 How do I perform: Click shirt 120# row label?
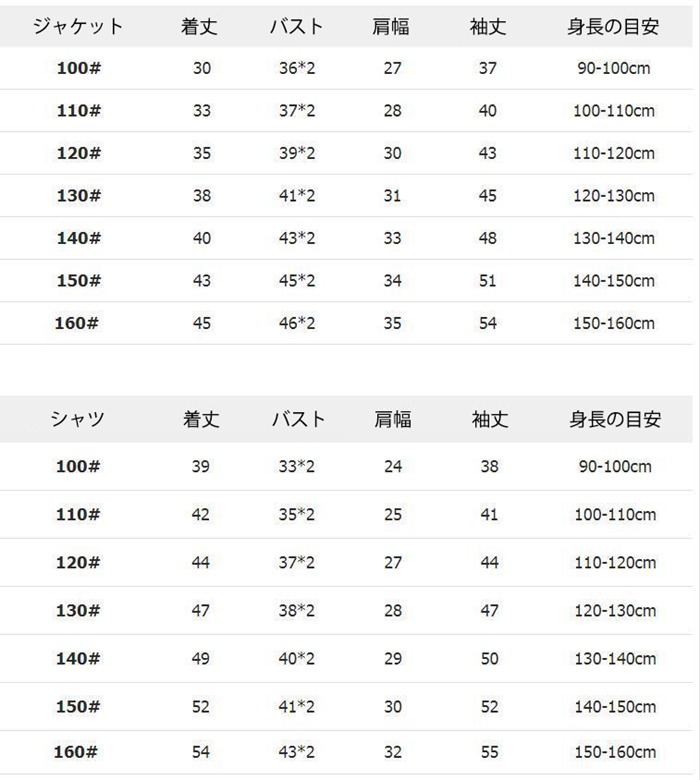tap(78, 563)
